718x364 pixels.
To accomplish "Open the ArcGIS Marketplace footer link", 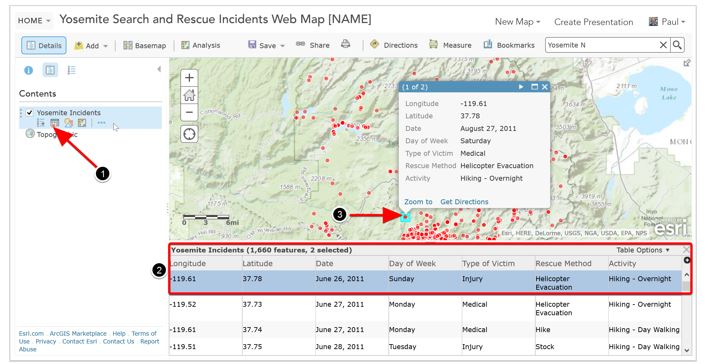I will click(x=78, y=334).
